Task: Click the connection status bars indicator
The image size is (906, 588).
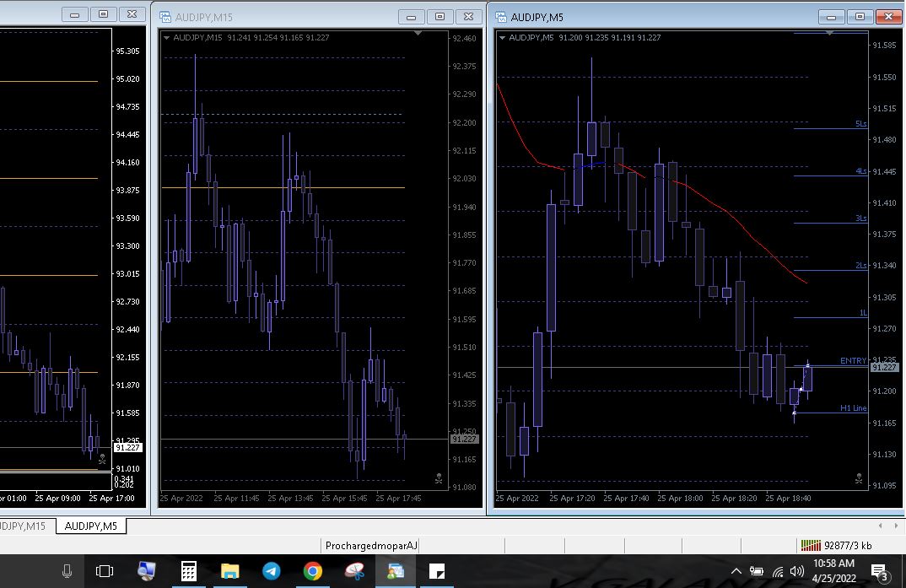Action: [810, 545]
